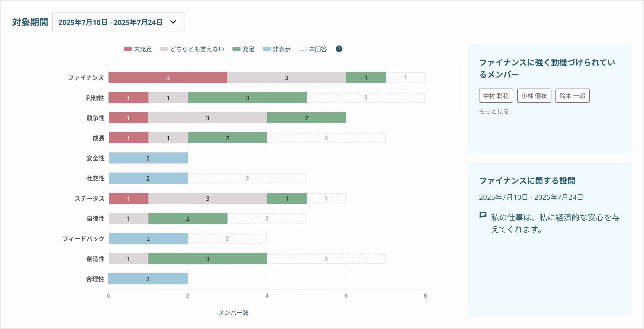Toggle 未充足 legend series visibility
This screenshot has width=644, height=329.
tap(138, 49)
